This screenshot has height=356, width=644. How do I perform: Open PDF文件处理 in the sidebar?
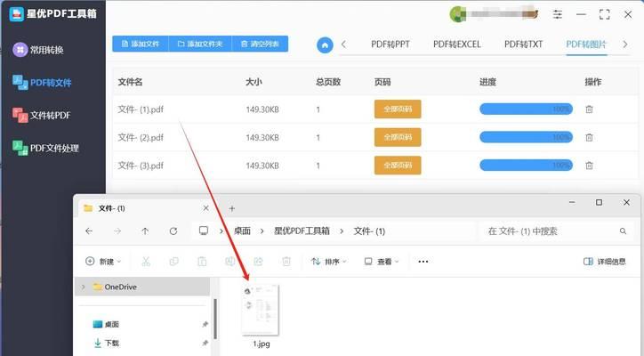[x=45, y=148]
